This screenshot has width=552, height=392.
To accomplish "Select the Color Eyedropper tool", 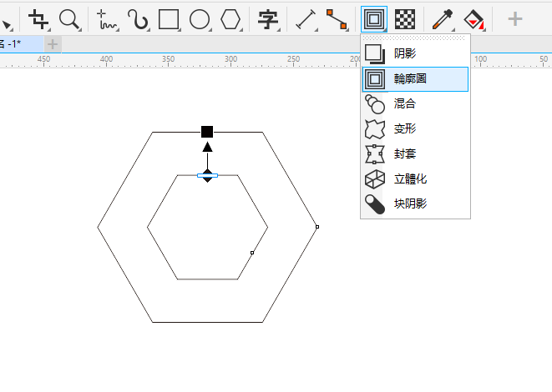I will point(443,19).
